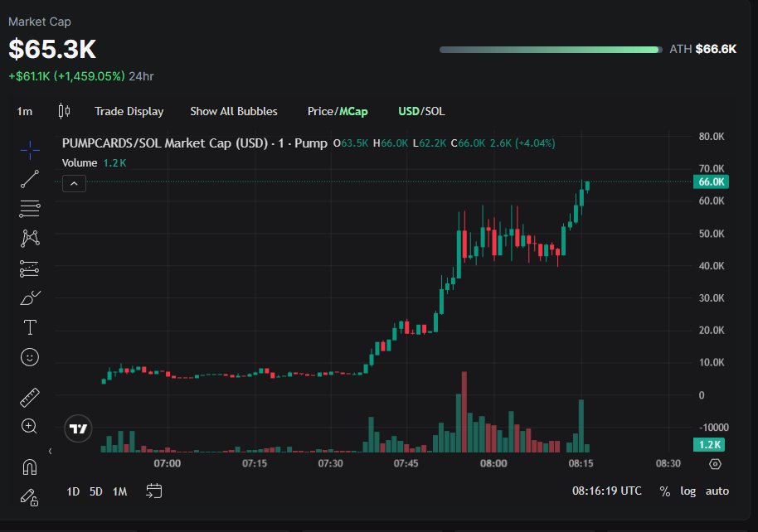Select the text annotation tool
Screen dimensions: 758x532
pos(29,327)
